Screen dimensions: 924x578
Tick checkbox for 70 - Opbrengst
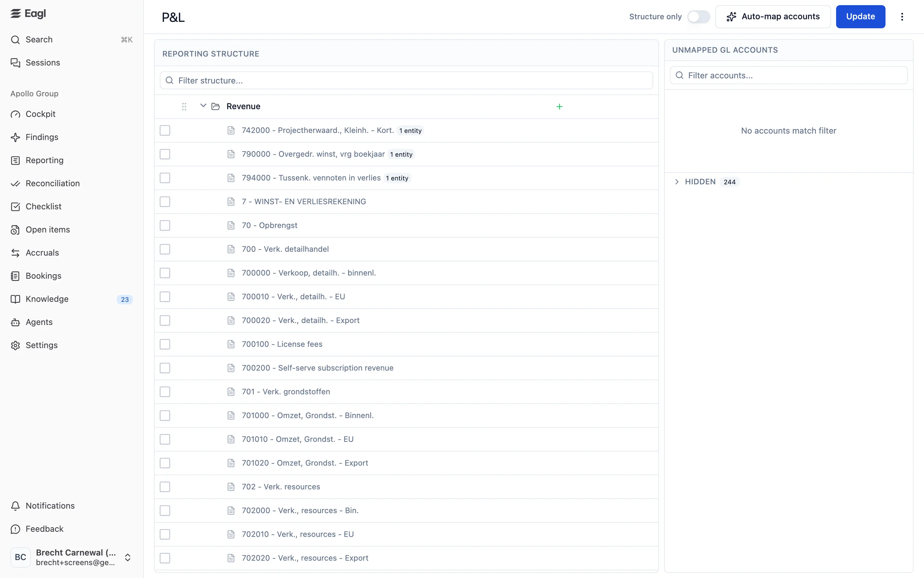tap(165, 225)
